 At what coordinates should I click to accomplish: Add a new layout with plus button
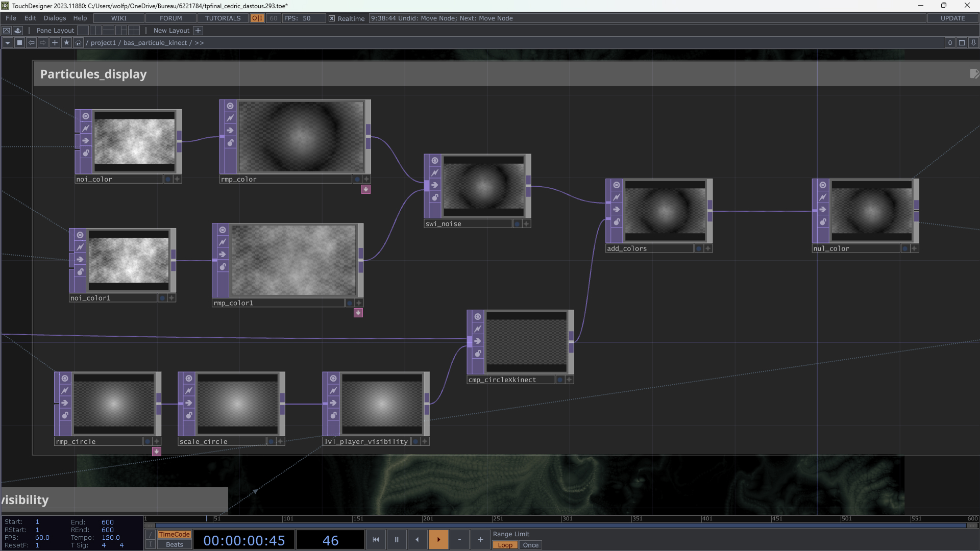tap(198, 31)
